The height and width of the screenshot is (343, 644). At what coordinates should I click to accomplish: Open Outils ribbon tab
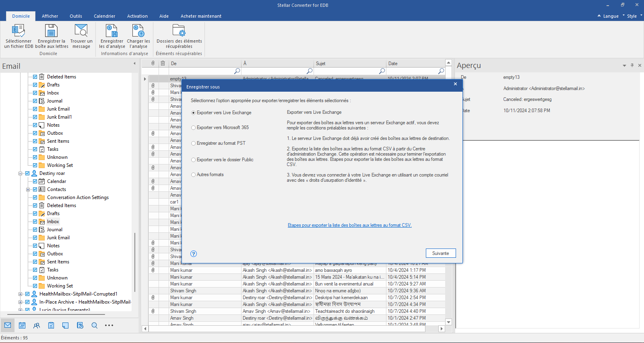[76, 16]
